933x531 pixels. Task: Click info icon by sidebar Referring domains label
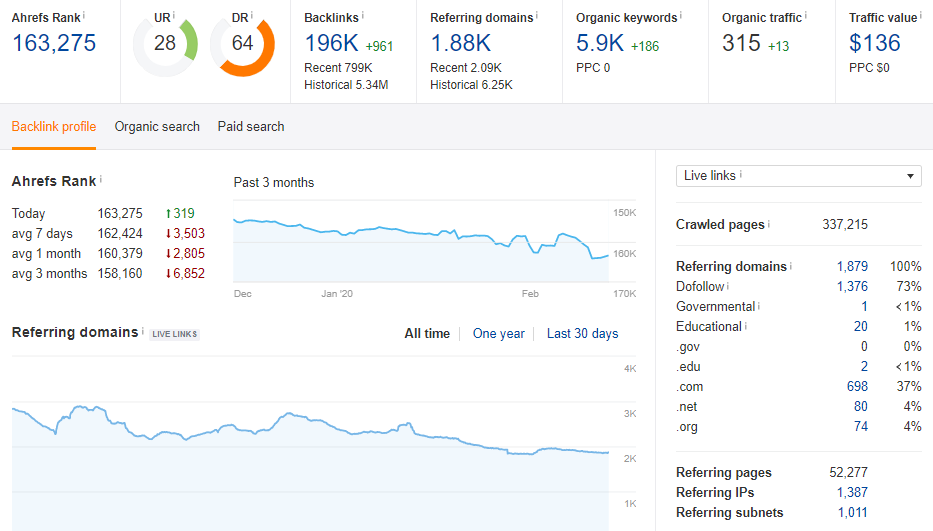[x=791, y=266]
